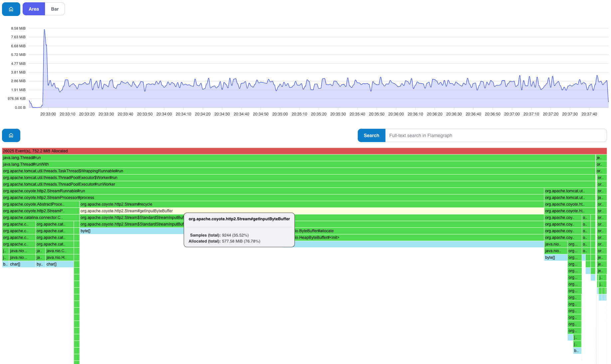Viewport: 611px width, 364px height.
Task: Switch to the Area chart view
Action: 34,9
